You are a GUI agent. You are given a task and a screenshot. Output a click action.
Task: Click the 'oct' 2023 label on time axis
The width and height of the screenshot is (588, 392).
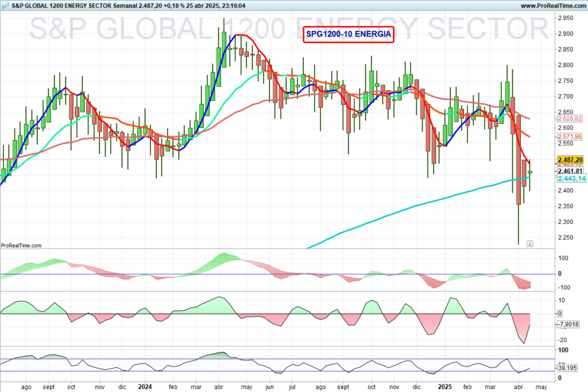tap(71, 387)
